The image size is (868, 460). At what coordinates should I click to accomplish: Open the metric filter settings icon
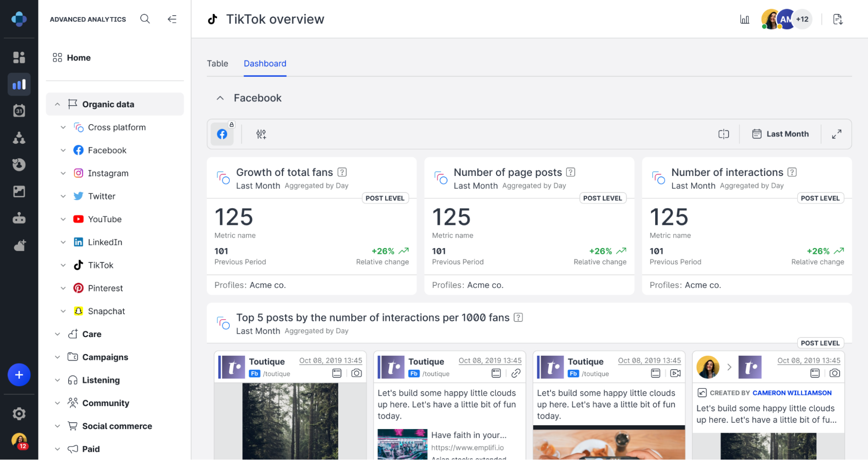261,134
